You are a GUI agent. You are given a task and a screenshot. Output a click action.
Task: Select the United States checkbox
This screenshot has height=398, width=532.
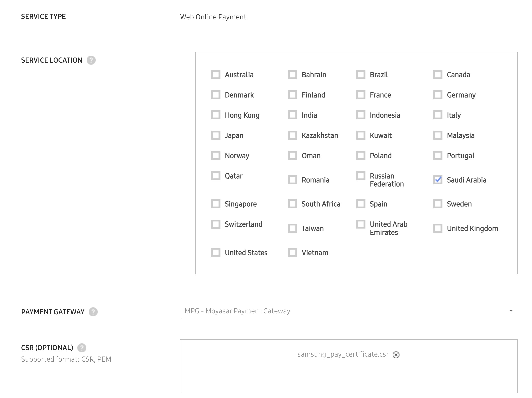[216, 252]
